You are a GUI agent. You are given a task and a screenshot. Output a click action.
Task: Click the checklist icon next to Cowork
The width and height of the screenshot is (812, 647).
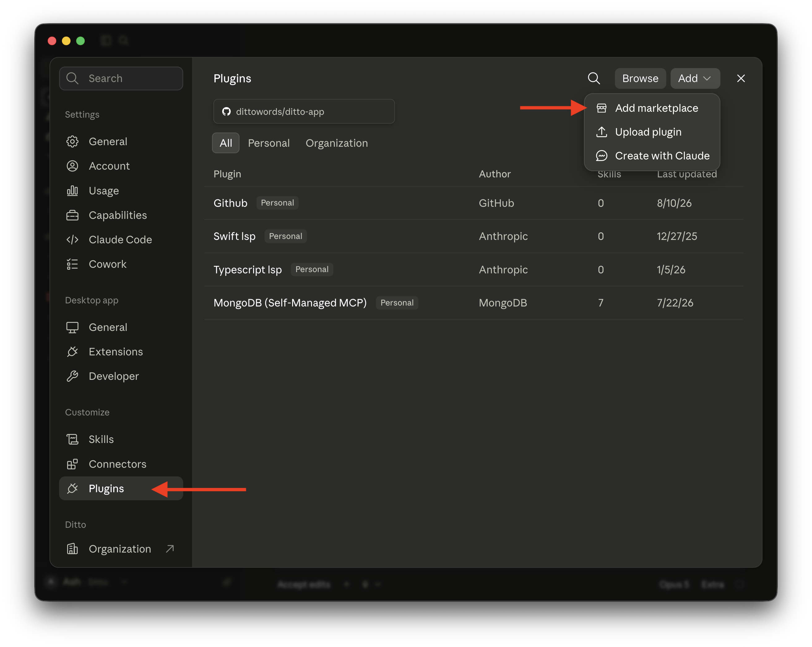click(72, 264)
